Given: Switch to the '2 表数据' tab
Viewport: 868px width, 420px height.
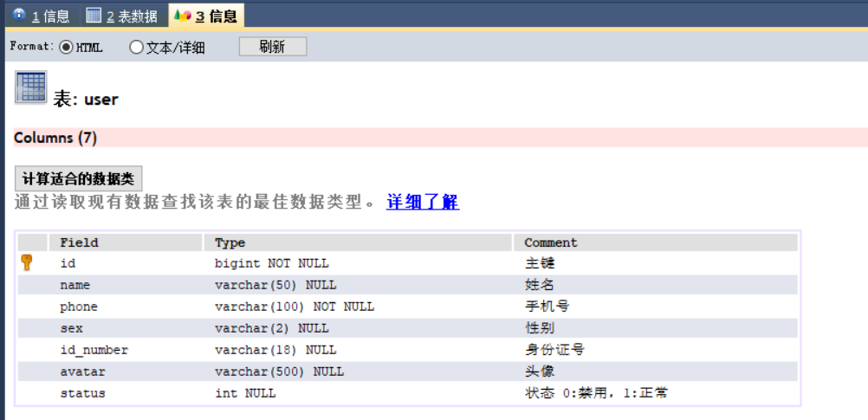Looking at the screenshot, I should (x=124, y=16).
